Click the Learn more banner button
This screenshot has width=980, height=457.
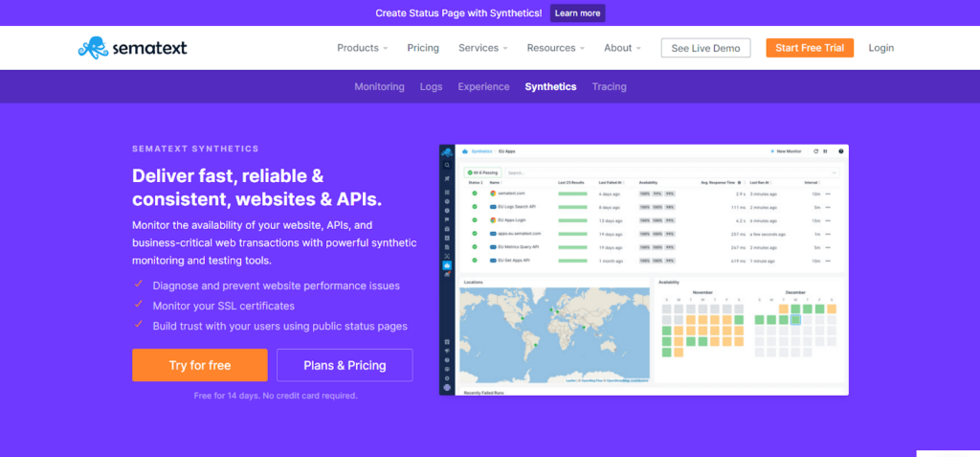577,13
